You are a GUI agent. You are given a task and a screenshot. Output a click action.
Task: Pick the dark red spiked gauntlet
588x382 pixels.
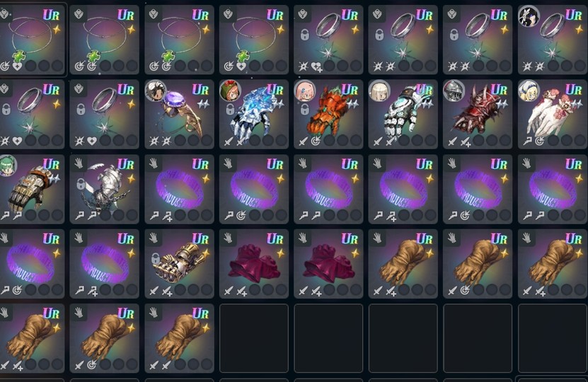coord(478,115)
